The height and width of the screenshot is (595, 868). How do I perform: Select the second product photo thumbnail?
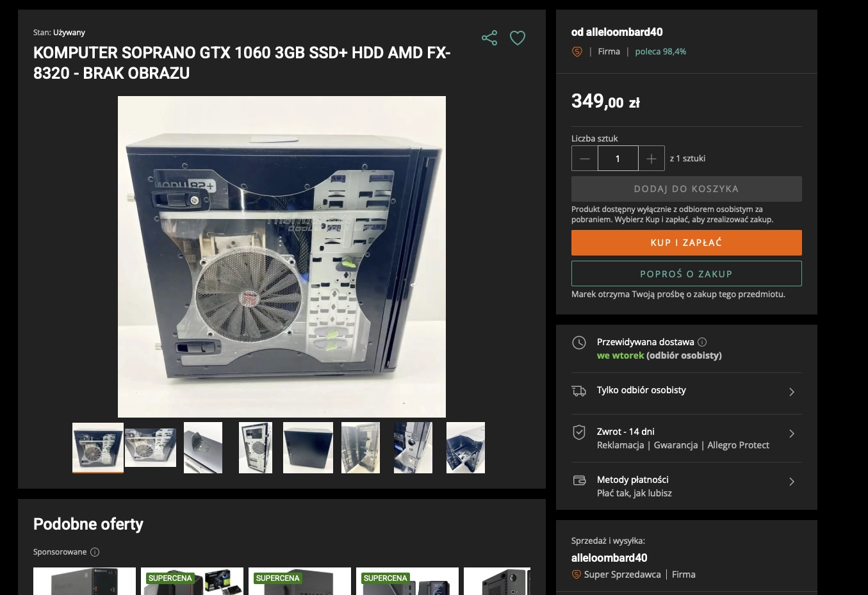click(x=151, y=448)
